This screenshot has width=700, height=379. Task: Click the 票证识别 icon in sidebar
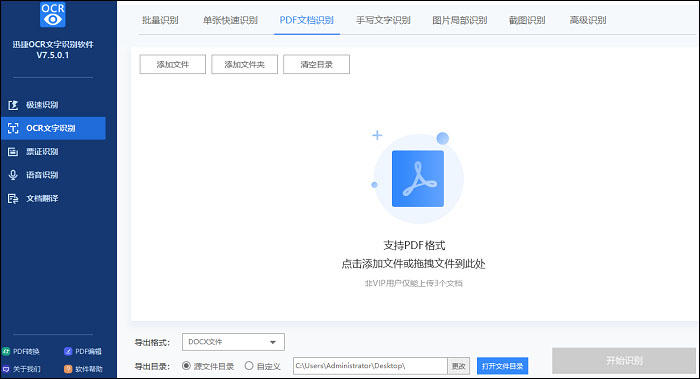[13, 152]
